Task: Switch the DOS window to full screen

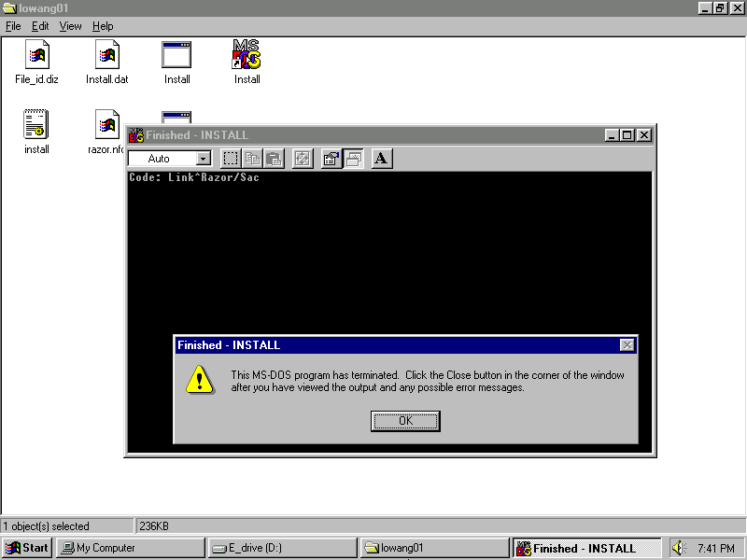Action: tap(302, 159)
